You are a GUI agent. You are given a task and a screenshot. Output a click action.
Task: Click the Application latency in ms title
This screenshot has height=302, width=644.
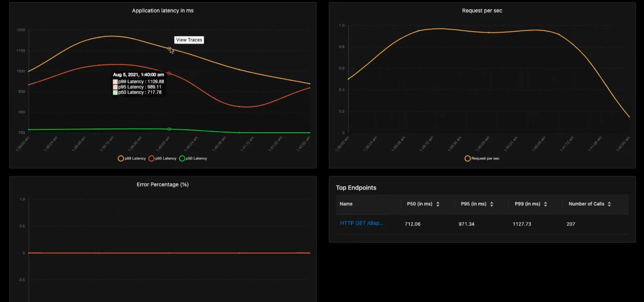(163, 11)
